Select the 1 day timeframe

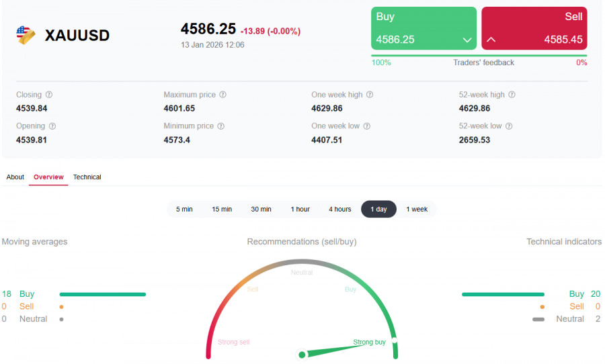coord(378,209)
